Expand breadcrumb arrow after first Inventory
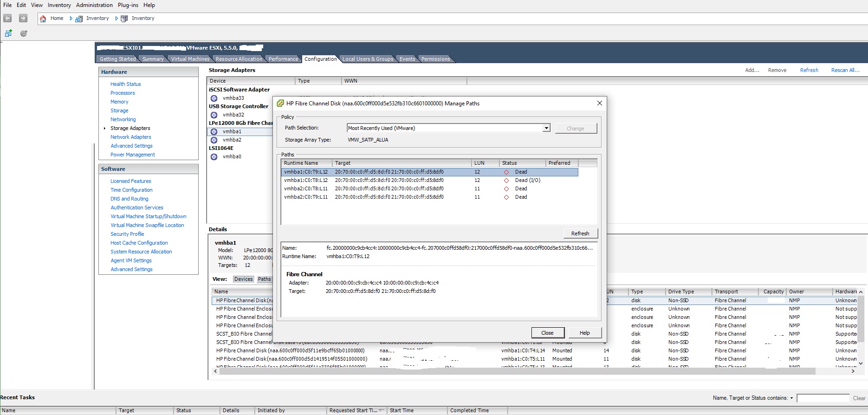Screen dimensions: 868x415 click(117, 19)
